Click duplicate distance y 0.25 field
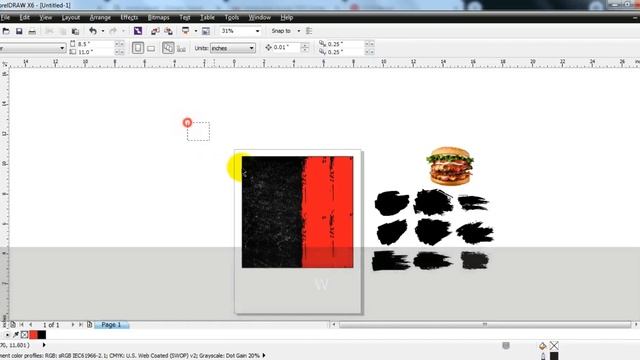The image size is (640, 360). point(345,52)
